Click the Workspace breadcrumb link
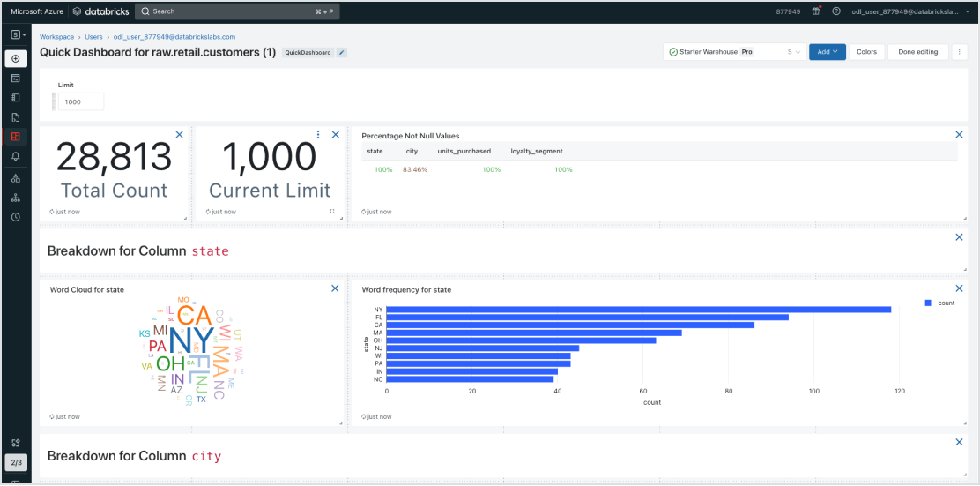Screen dimensions: 980x486 tap(56, 37)
